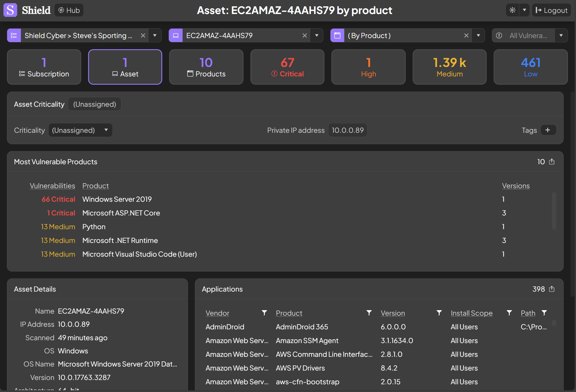
Task: Select the Amazon SSM Agent row
Action: coord(376,340)
